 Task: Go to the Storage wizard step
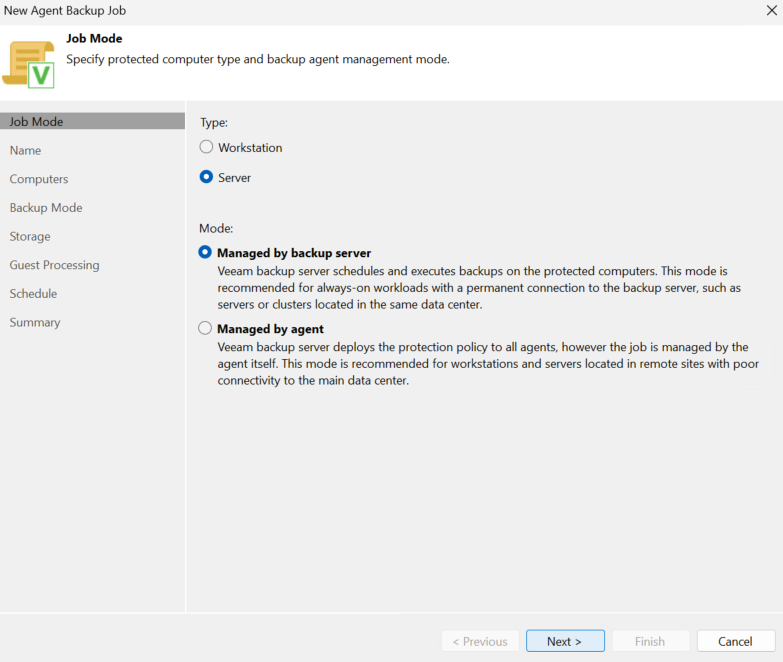pyautogui.click(x=30, y=236)
